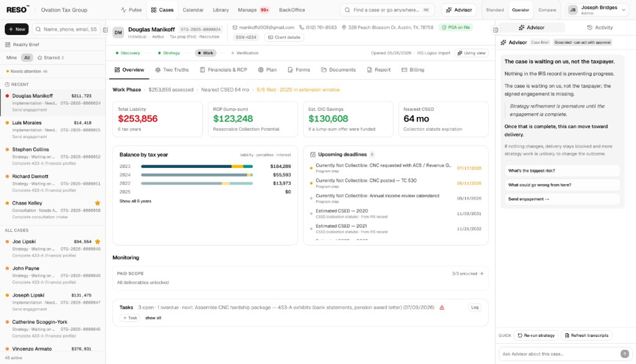
Task: Toggle the star on Joe Lipski
Action: (97, 242)
